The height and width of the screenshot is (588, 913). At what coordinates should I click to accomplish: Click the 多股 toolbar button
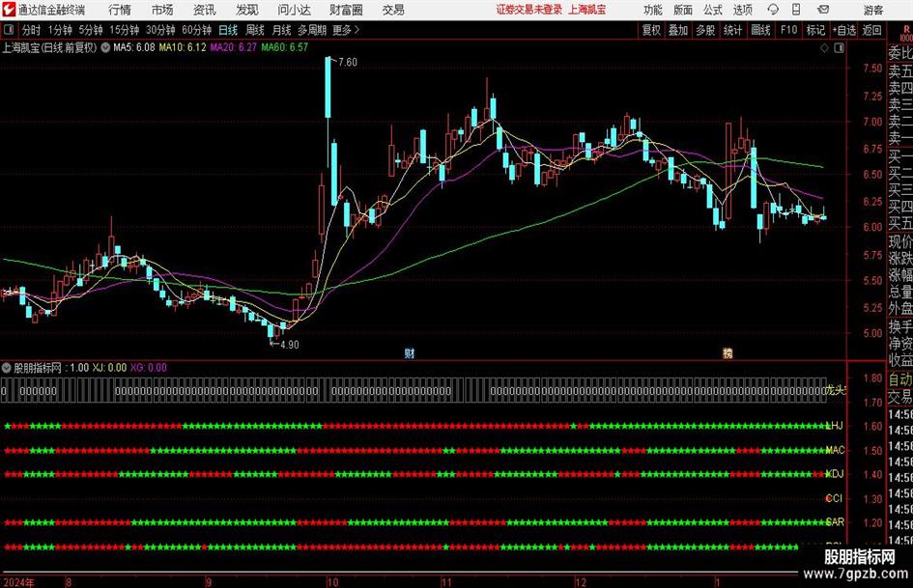coord(705,30)
